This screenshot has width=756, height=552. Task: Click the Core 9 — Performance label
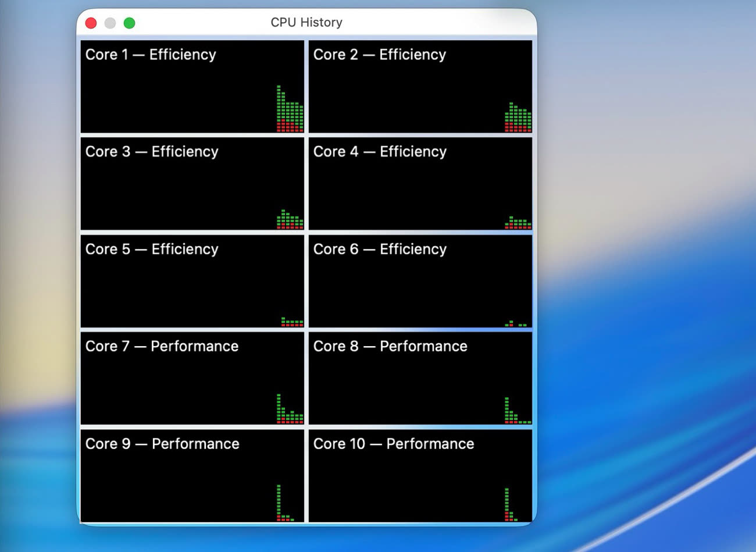click(162, 444)
